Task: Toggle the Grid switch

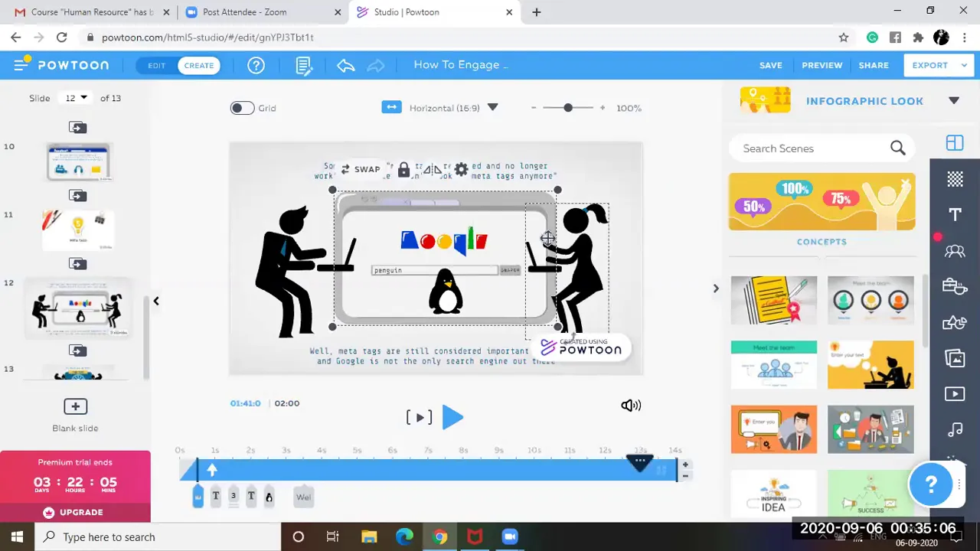Action: click(x=242, y=108)
